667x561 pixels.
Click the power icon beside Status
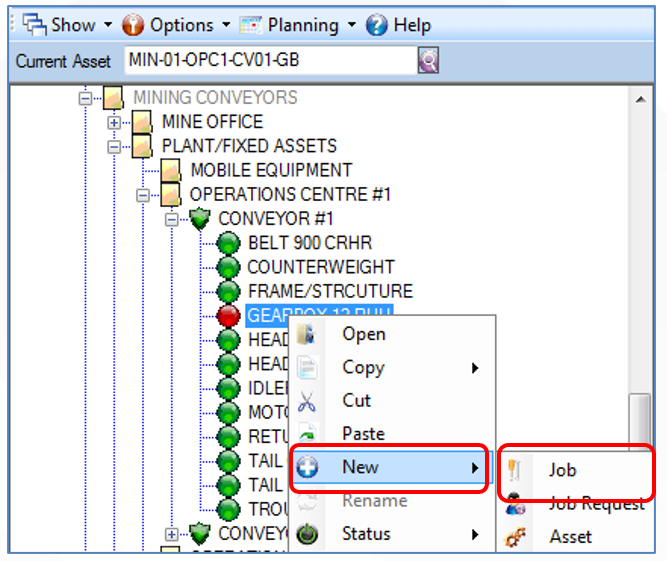tap(307, 534)
